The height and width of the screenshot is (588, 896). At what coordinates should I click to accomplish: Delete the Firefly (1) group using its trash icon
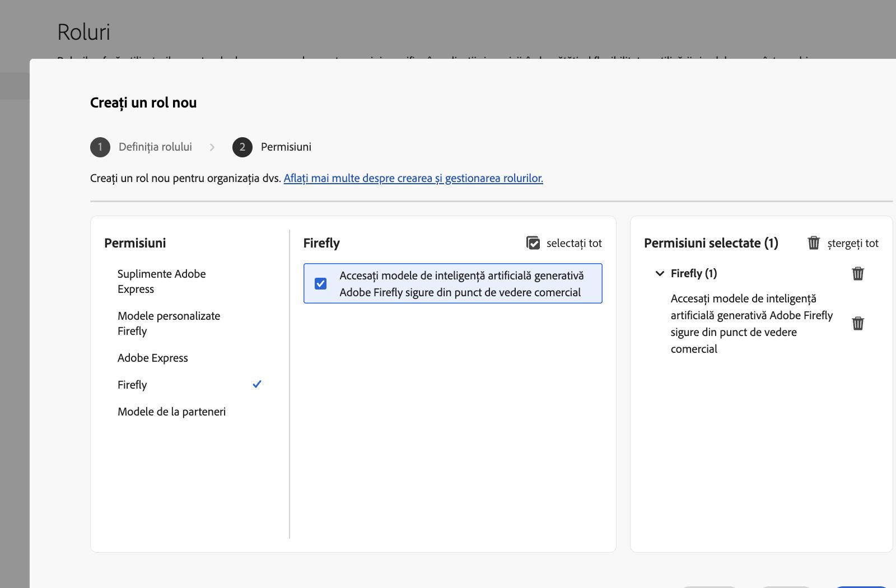(x=858, y=273)
